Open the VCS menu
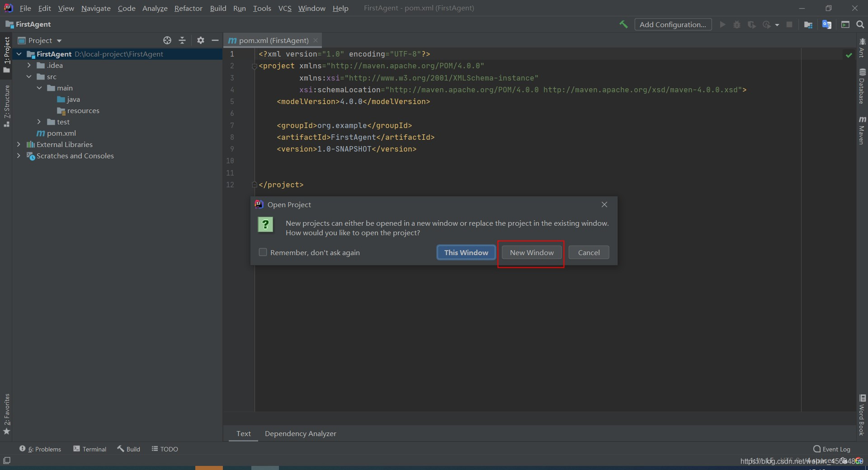868x470 pixels. pos(285,8)
